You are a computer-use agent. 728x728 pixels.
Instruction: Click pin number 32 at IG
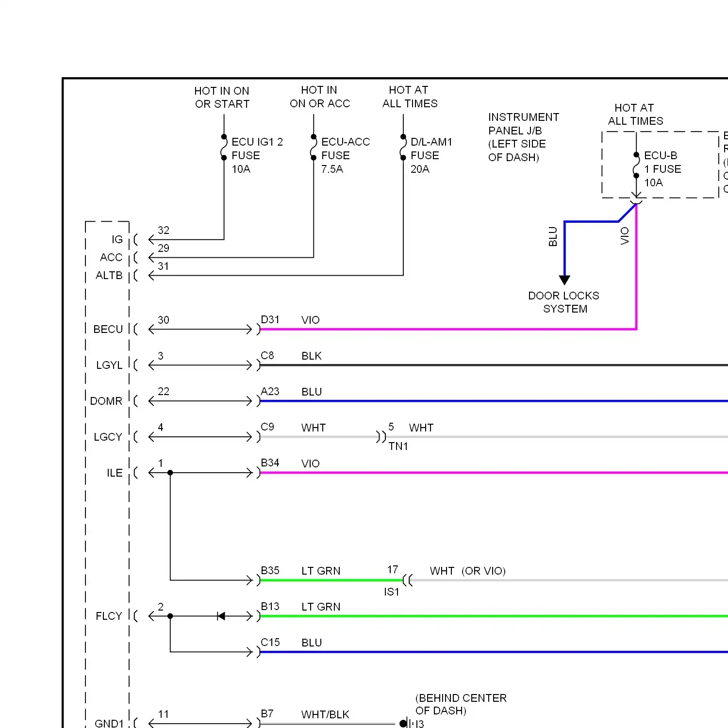pyautogui.click(x=164, y=230)
